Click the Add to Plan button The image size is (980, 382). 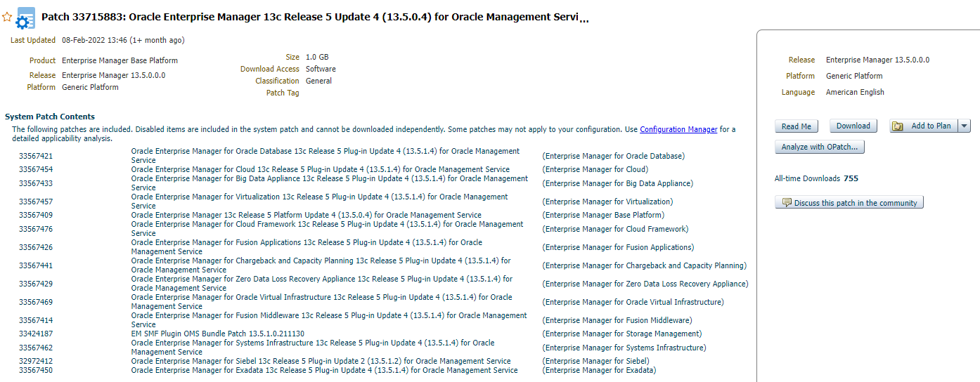[924, 126]
